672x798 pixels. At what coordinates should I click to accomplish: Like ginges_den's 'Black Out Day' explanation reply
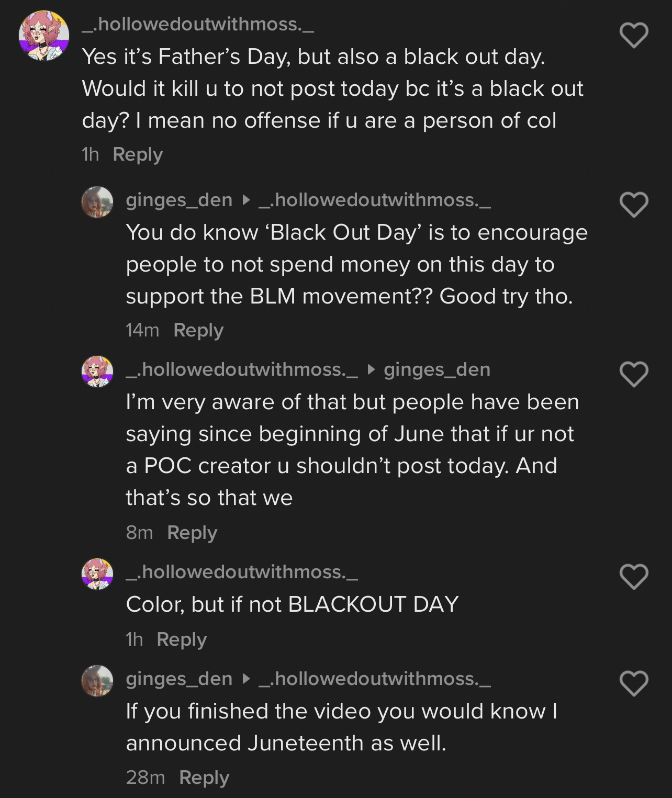tap(634, 205)
